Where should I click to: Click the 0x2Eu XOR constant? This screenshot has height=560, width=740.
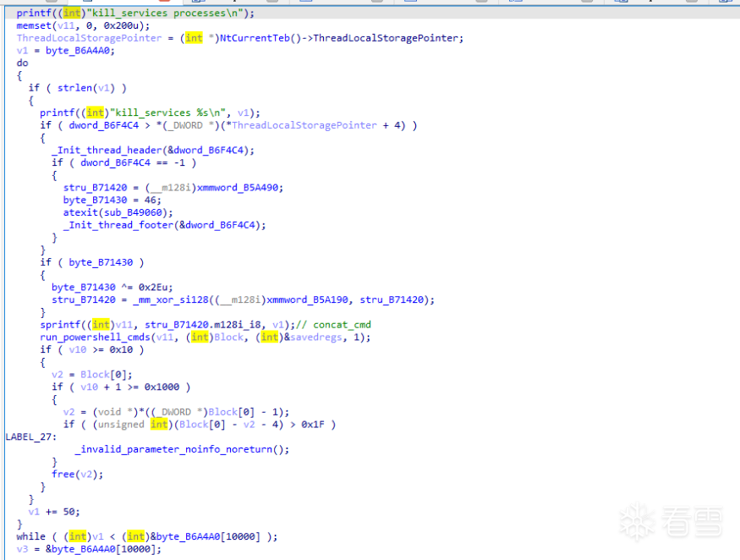(x=153, y=287)
